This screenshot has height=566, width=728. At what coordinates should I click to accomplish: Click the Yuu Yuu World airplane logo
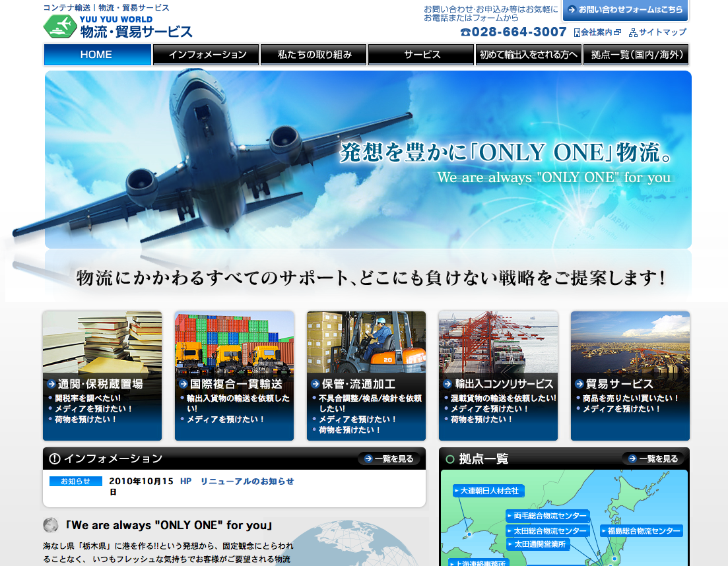60,26
